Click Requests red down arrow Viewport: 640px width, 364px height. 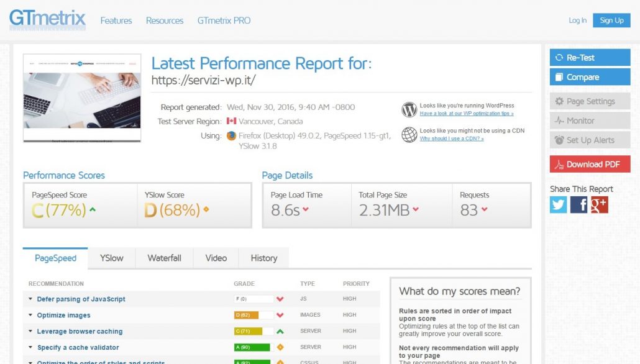pos(484,209)
